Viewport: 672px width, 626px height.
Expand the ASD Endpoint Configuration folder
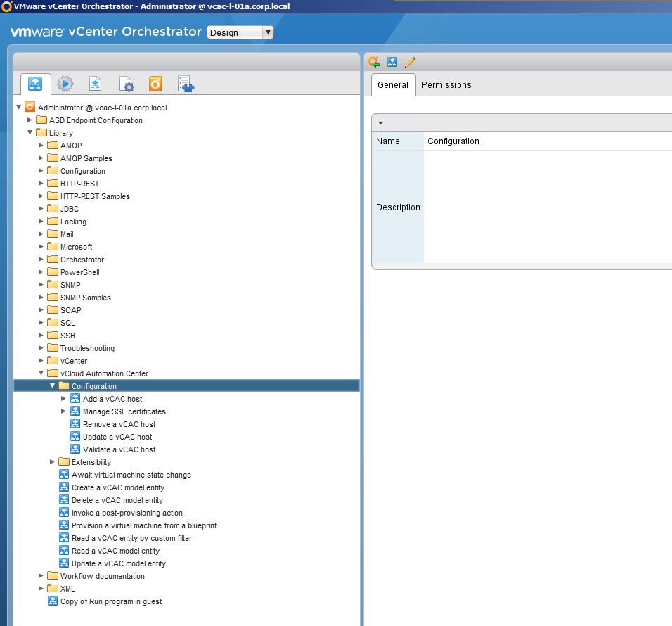click(30, 120)
